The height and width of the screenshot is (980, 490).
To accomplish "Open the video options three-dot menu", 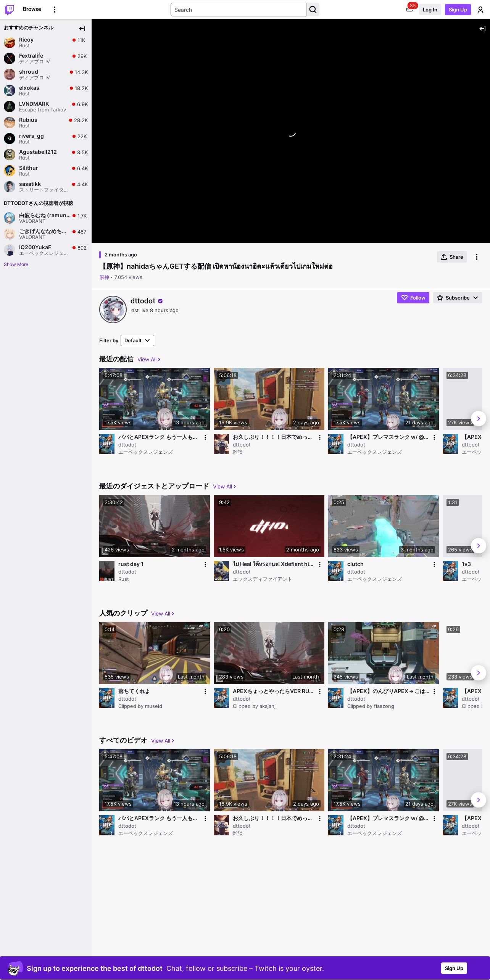I will point(477,257).
